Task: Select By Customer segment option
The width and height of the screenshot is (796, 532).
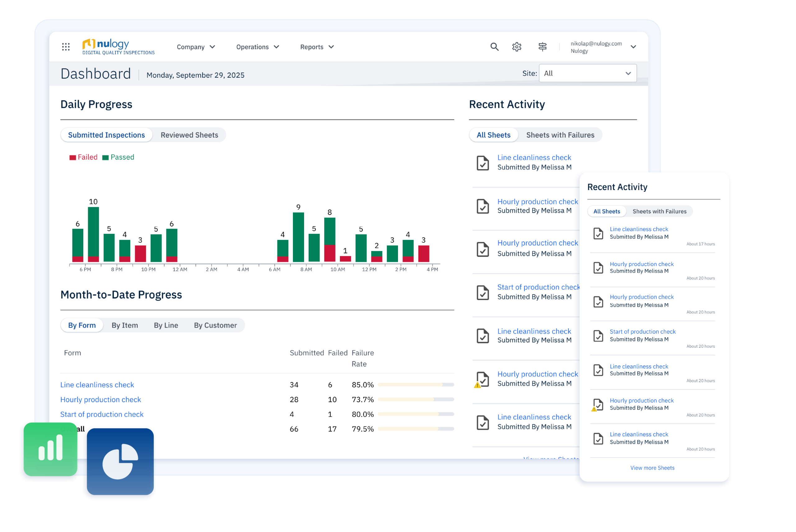Action: coord(215,325)
